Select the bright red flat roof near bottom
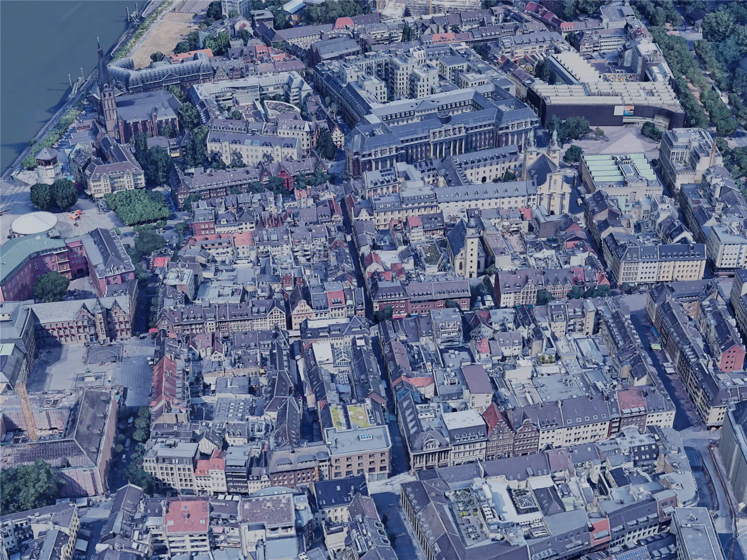 [187, 517]
